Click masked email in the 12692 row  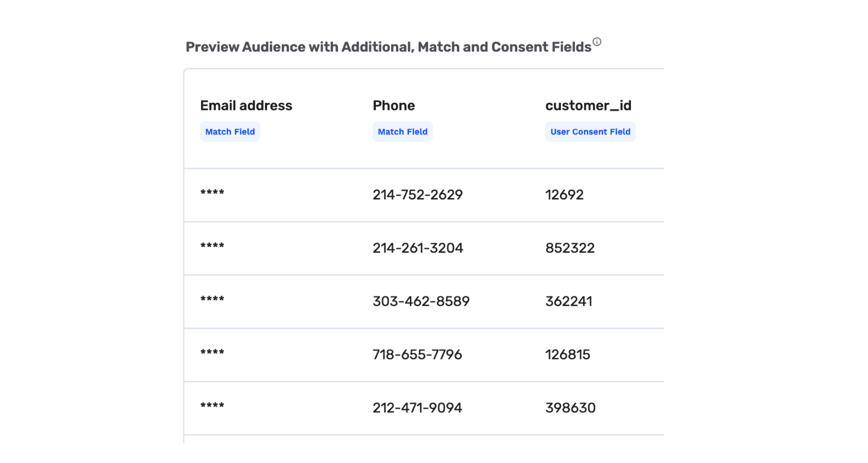(x=212, y=193)
